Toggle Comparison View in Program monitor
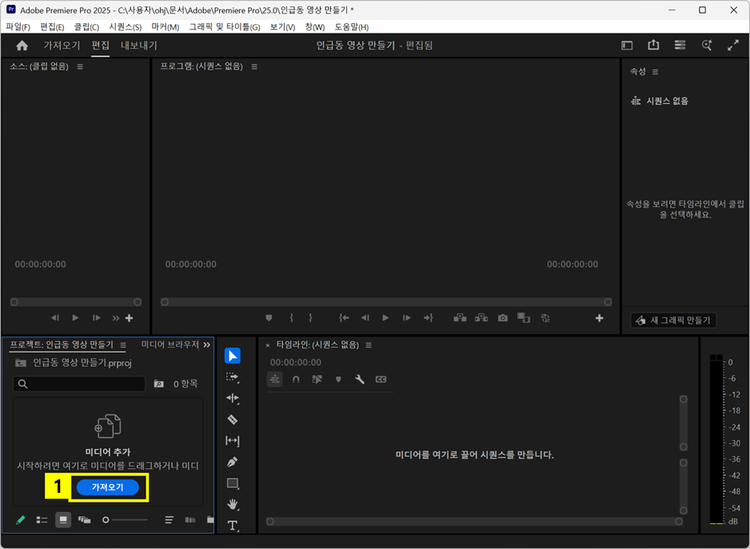Screen dimensions: 750x549 pos(524,318)
